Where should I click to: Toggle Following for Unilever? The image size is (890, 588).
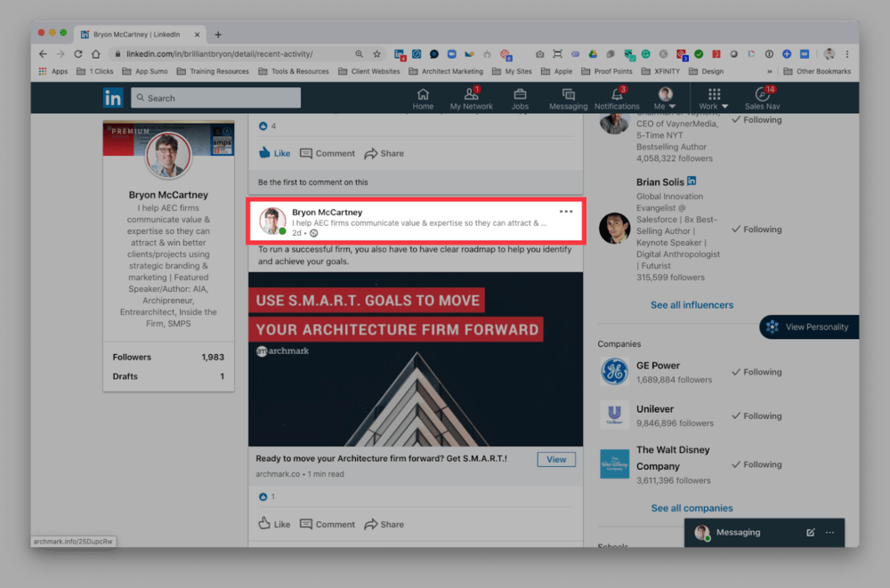point(757,416)
